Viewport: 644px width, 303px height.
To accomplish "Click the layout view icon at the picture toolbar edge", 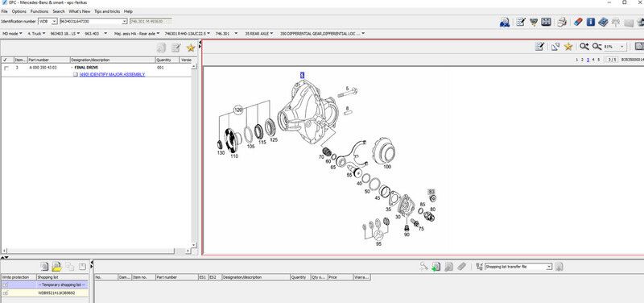I will (639, 47).
